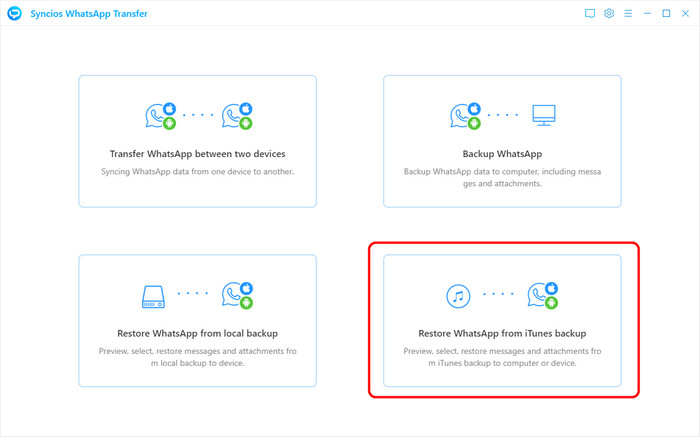Screen dimensions: 700x437
Task: Click hard drive icon in local backup card
Action: pos(153,297)
